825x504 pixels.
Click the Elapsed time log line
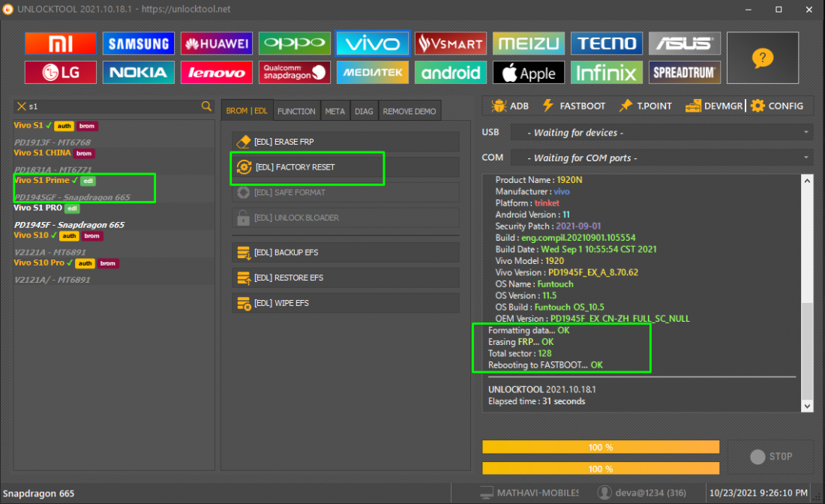coord(537,401)
